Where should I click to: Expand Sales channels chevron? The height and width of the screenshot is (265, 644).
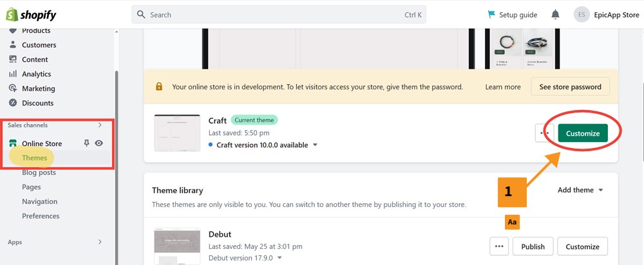100,125
